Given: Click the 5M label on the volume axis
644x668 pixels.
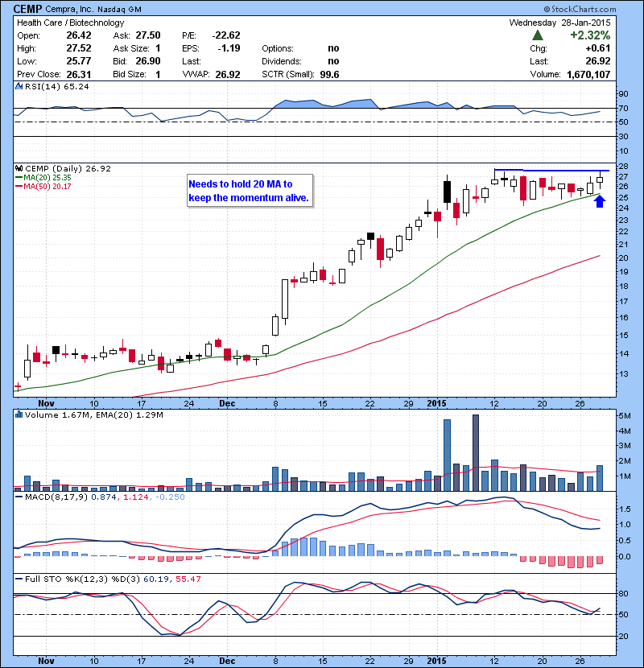Looking at the screenshot, I should click(x=625, y=416).
